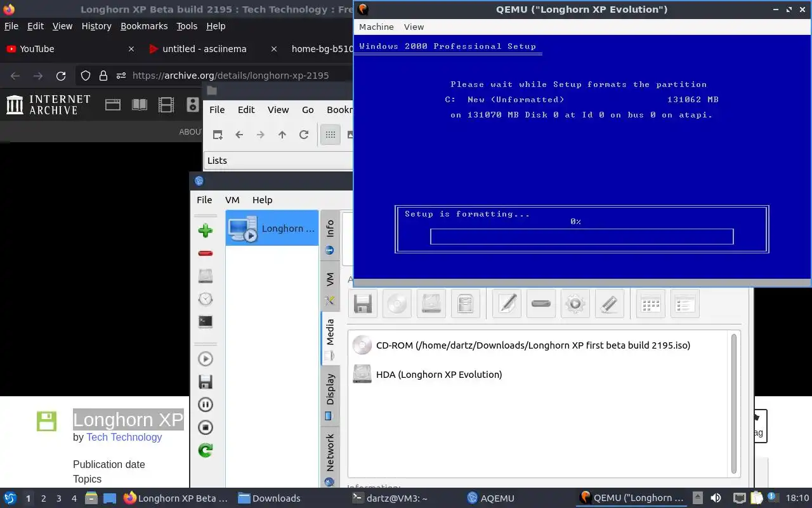Open Firefox History menu
This screenshot has width=812, height=508.
pyautogui.click(x=96, y=26)
